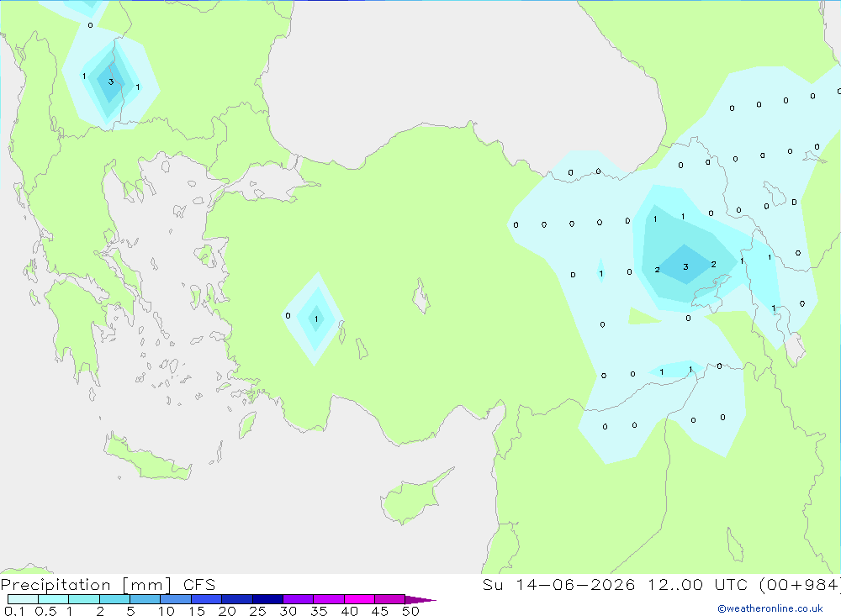Click the '20' legend label
This screenshot has width=841, height=616.
pos(227,611)
